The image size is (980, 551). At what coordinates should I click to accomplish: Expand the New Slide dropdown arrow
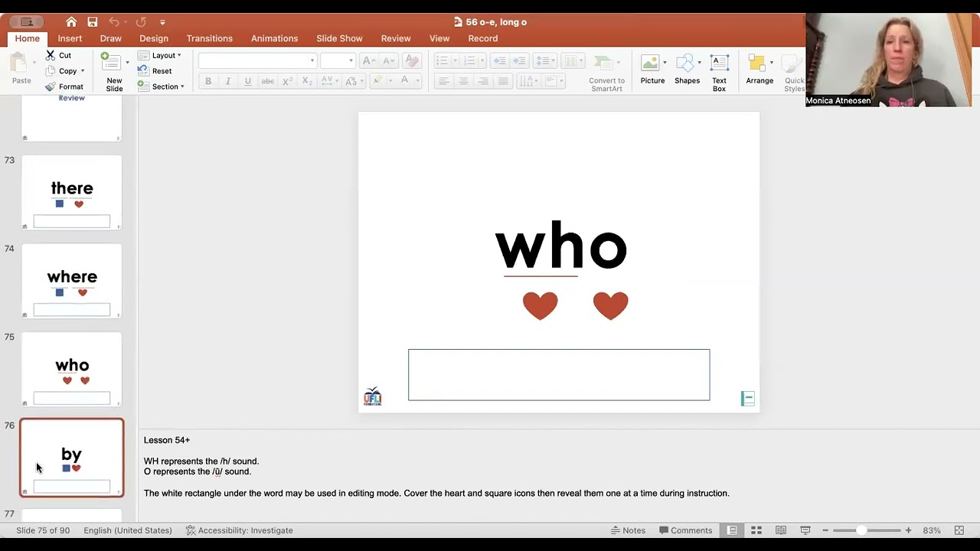pos(127,63)
